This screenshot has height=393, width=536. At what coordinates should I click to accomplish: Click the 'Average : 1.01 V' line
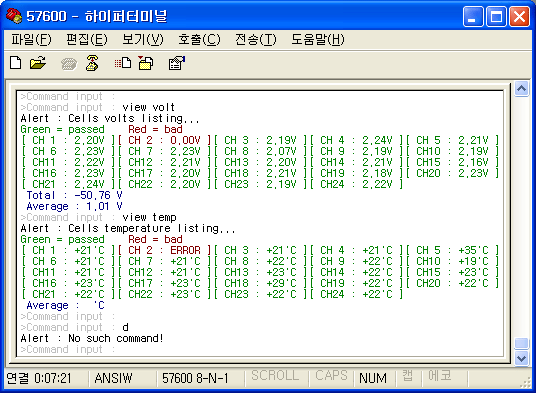(74, 206)
